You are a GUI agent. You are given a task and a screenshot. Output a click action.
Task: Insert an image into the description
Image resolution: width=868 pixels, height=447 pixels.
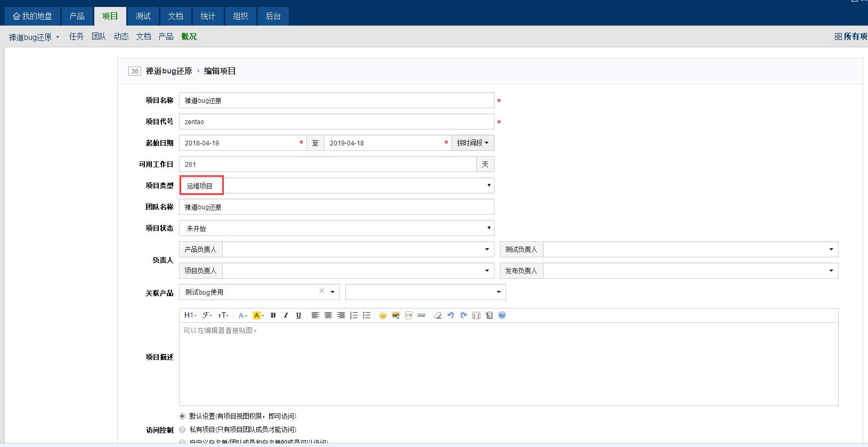point(396,315)
